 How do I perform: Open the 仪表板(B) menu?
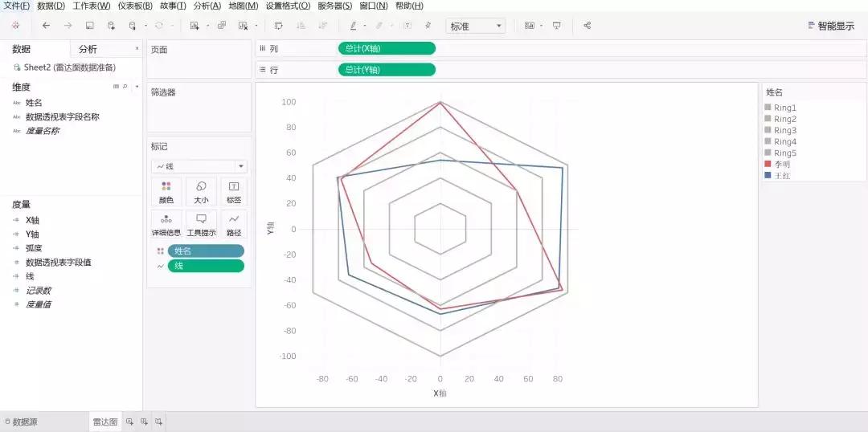coord(135,6)
